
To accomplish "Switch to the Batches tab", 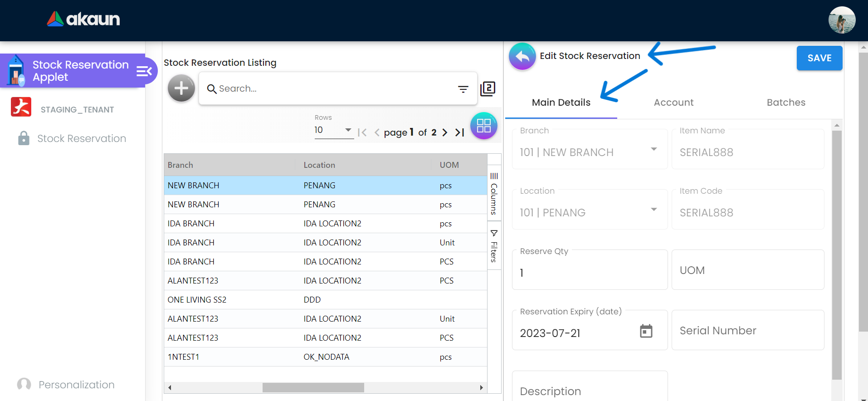I will 785,103.
